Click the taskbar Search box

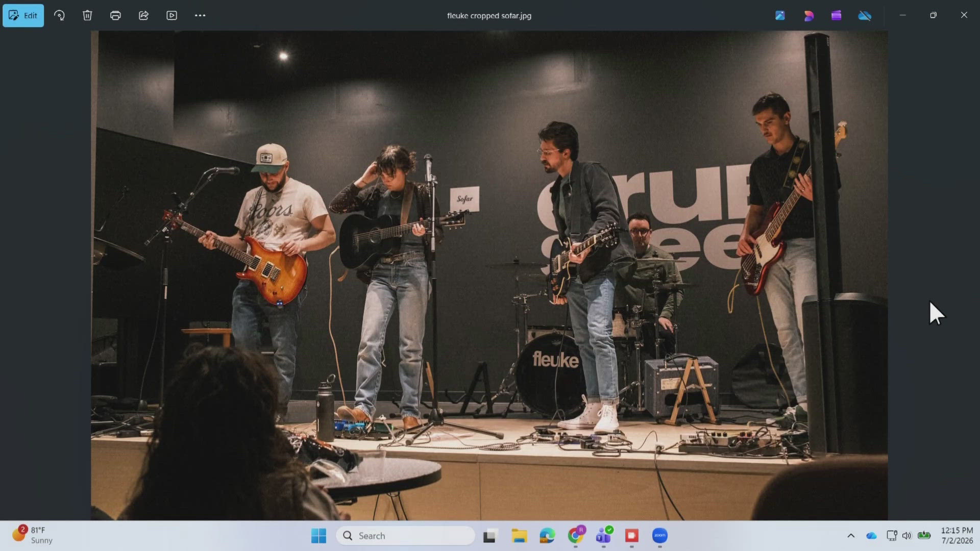pos(405,536)
